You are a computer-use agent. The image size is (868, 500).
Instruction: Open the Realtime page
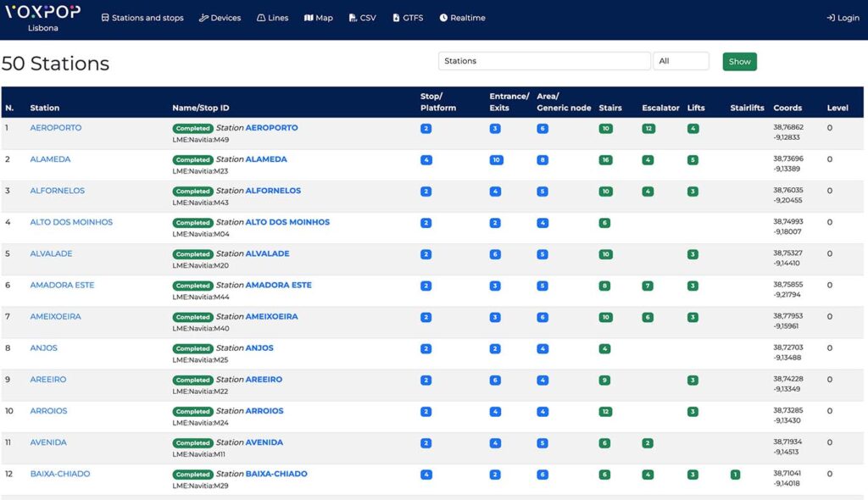[462, 18]
